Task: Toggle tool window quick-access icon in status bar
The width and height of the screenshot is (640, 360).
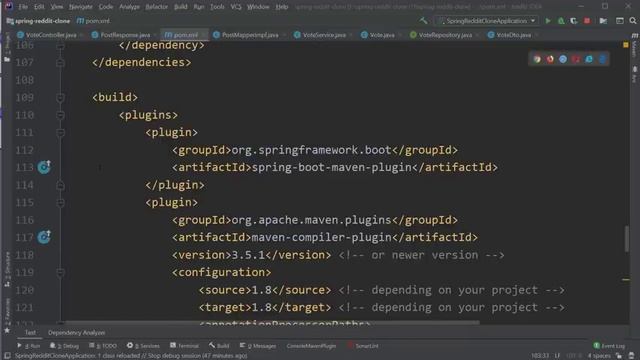Action: 7,356
